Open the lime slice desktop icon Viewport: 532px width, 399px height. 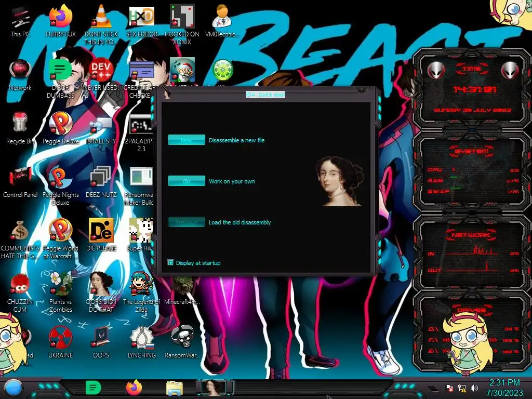coord(222,70)
